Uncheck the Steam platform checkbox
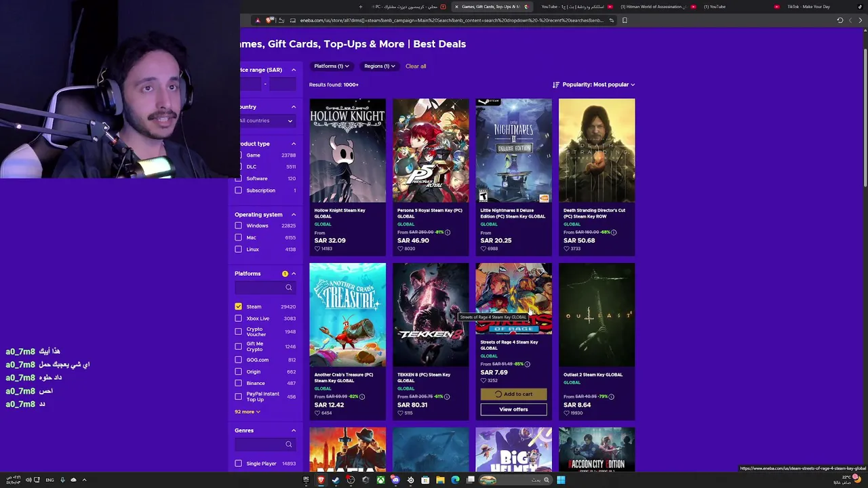This screenshot has width=868, height=488. [x=239, y=306]
